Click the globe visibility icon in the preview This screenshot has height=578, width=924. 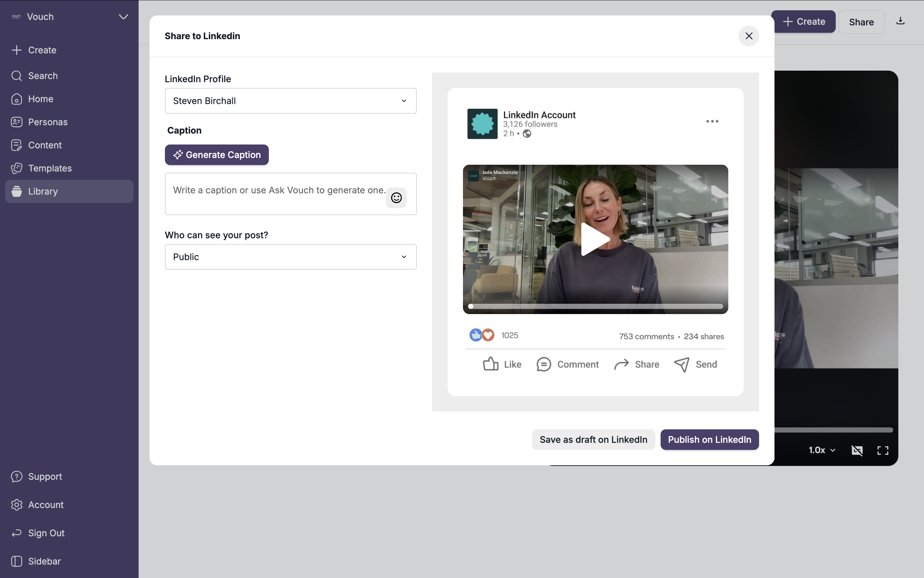[527, 133]
